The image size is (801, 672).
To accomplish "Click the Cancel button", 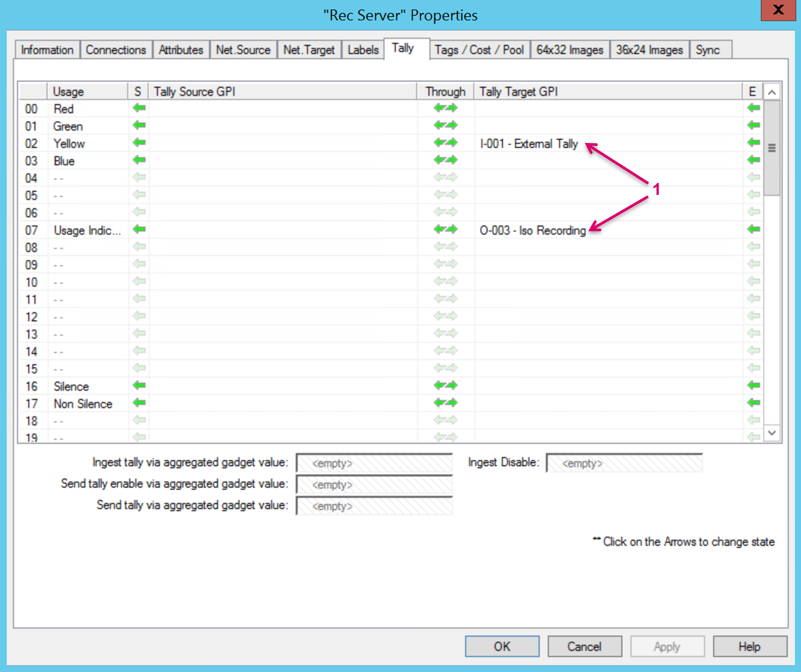I will [x=584, y=646].
